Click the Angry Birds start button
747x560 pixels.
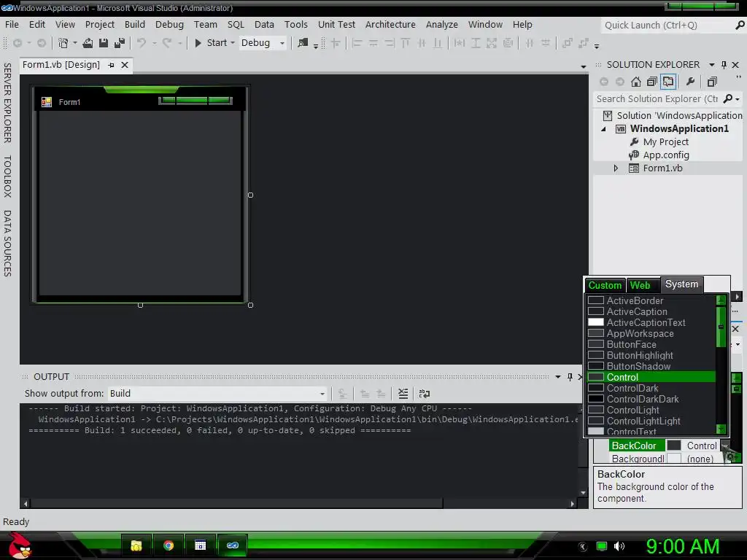(20, 545)
